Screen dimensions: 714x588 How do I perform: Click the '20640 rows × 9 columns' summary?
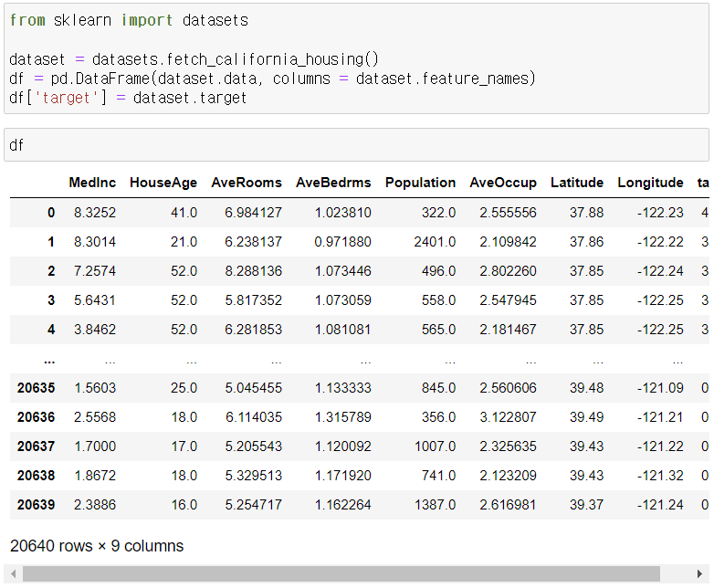[97, 546]
